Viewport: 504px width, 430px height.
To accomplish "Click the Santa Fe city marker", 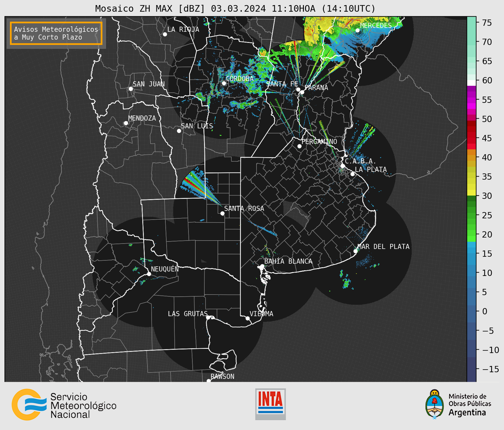I will (298, 89).
